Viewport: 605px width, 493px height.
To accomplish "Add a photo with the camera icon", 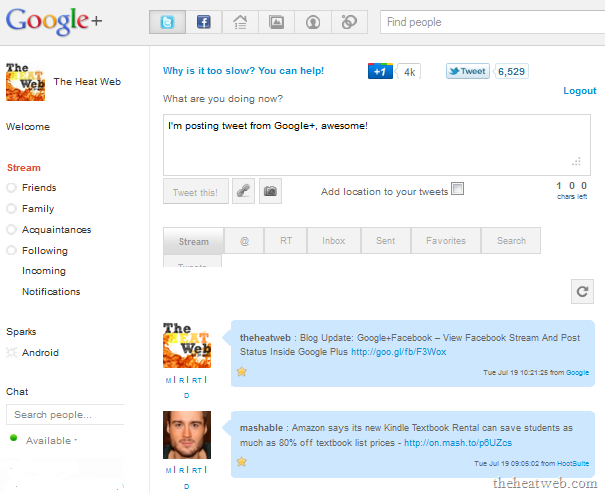I will 270,191.
